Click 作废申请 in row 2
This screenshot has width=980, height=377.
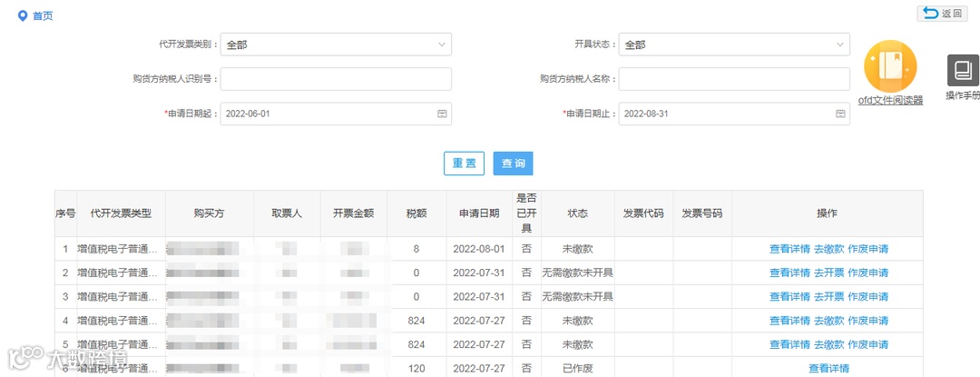(868, 273)
